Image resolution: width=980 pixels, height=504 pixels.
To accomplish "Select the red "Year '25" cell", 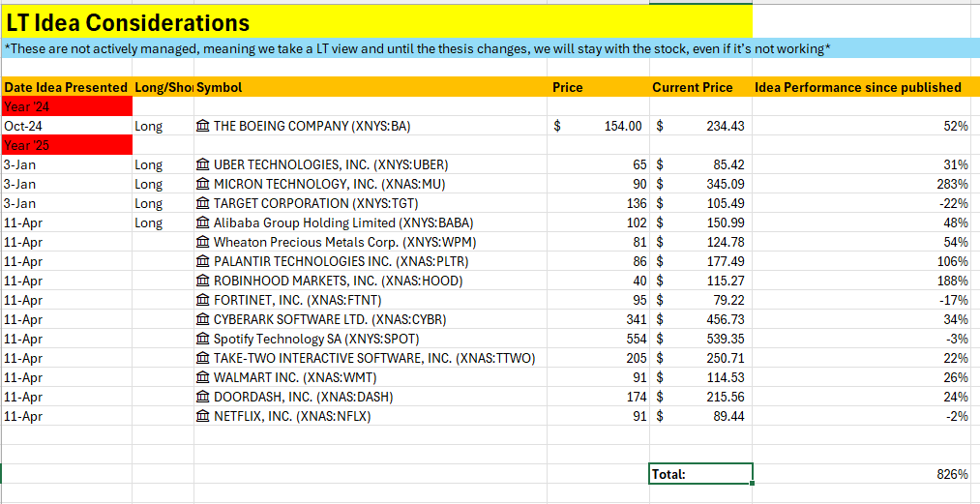I will (67, 146).
